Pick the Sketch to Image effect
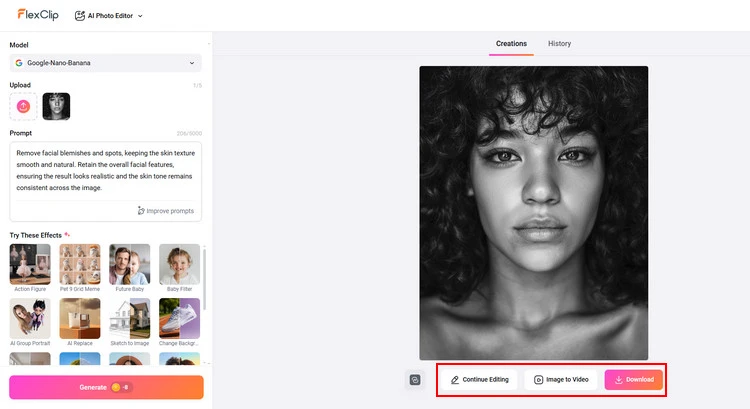 [129, 319]
